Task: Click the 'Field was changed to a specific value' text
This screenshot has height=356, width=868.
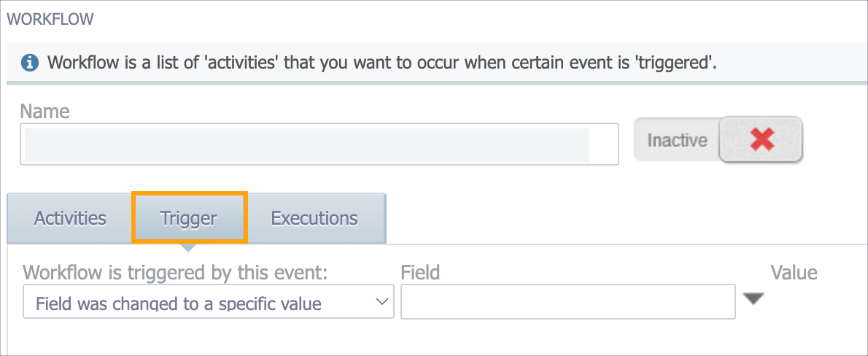Action: point(178,303)
